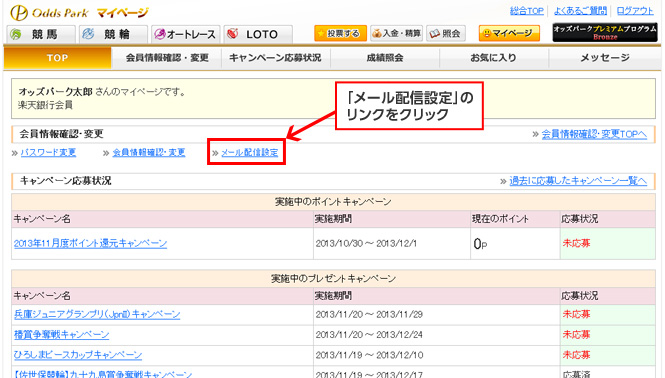Click the yellow マイページ button
The width and height of the screenshot is (665, 378).
coord(509,33)
